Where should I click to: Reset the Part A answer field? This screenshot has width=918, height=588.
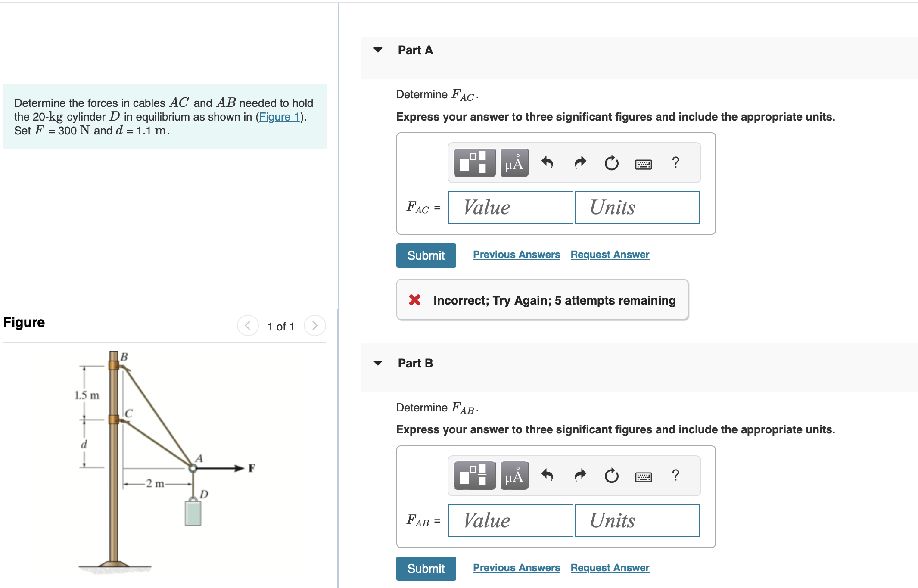612,163
